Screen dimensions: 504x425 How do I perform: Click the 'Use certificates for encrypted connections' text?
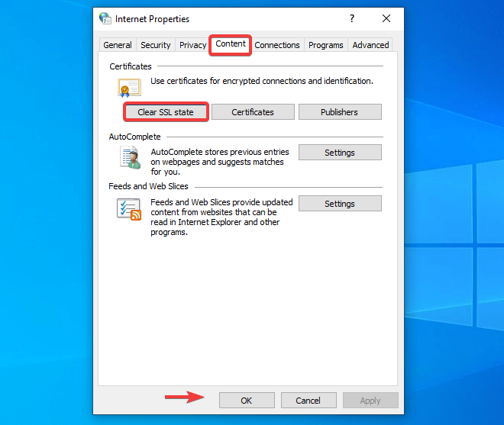pos(262,81)
